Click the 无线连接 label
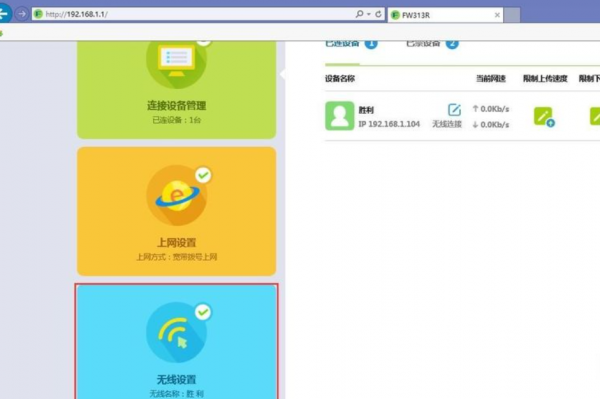 [x=447, y=124]
